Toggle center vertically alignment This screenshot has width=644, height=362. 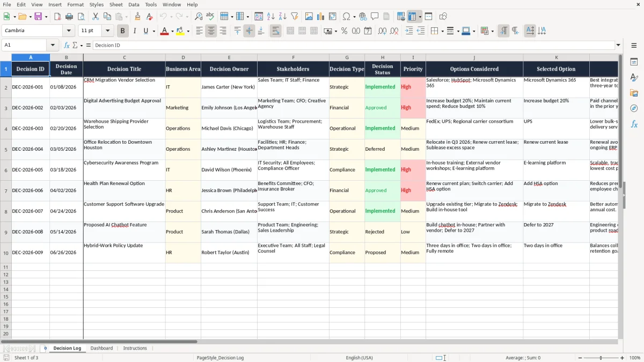249,31
